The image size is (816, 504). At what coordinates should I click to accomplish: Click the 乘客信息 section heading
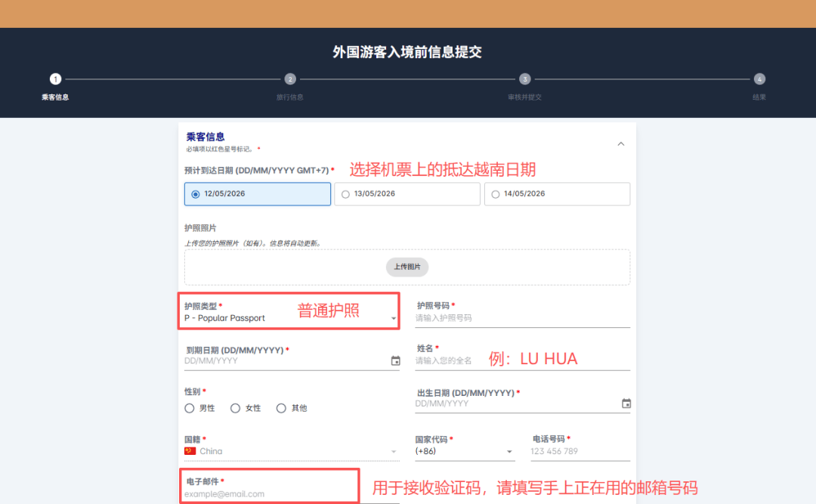[x=206, y=137]
